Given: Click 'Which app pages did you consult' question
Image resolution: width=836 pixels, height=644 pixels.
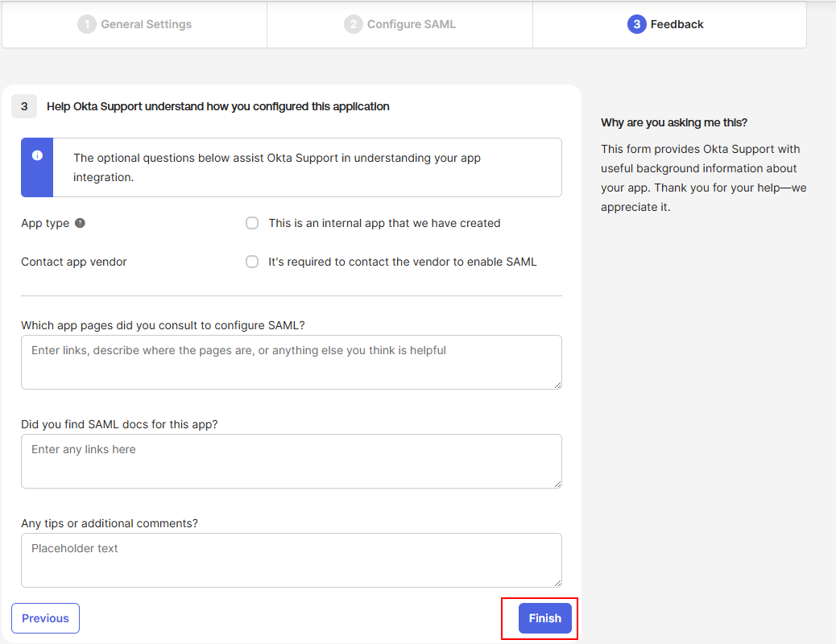Looking at the screenshot, I should [x=163, y=325].
